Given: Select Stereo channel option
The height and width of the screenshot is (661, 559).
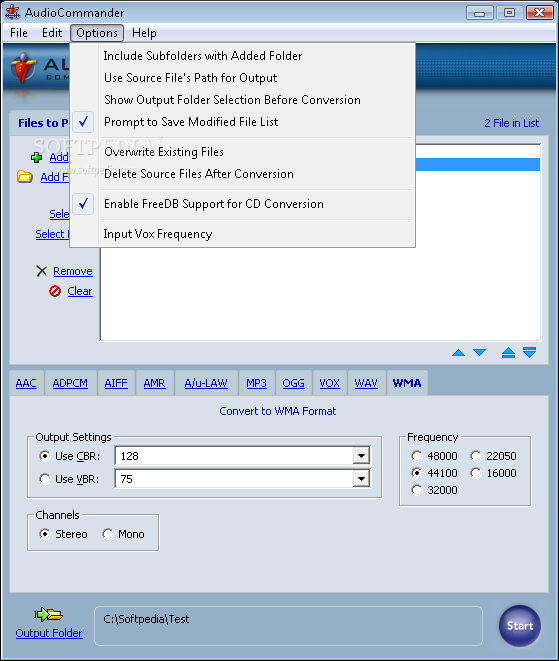Looking at the screenshot, I should click(44, 534).
